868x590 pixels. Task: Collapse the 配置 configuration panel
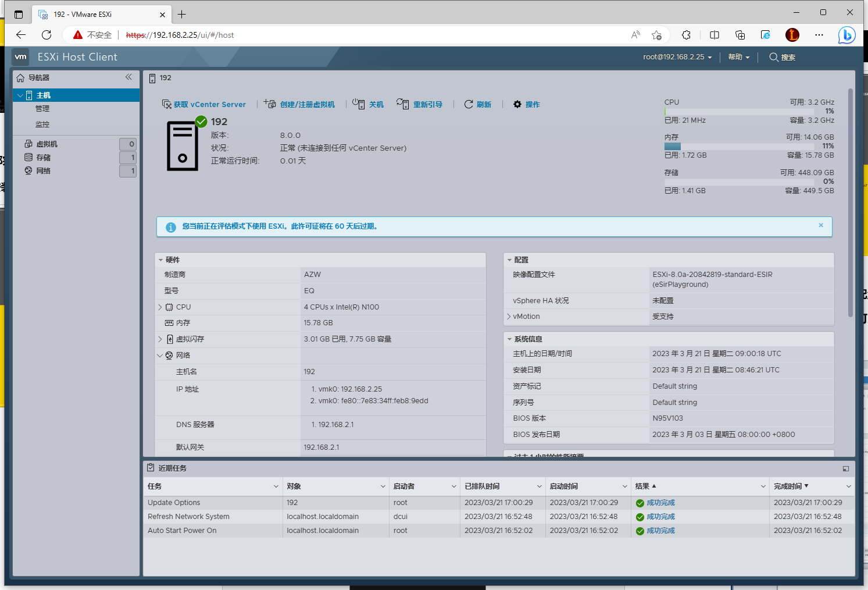pos(509,260)
